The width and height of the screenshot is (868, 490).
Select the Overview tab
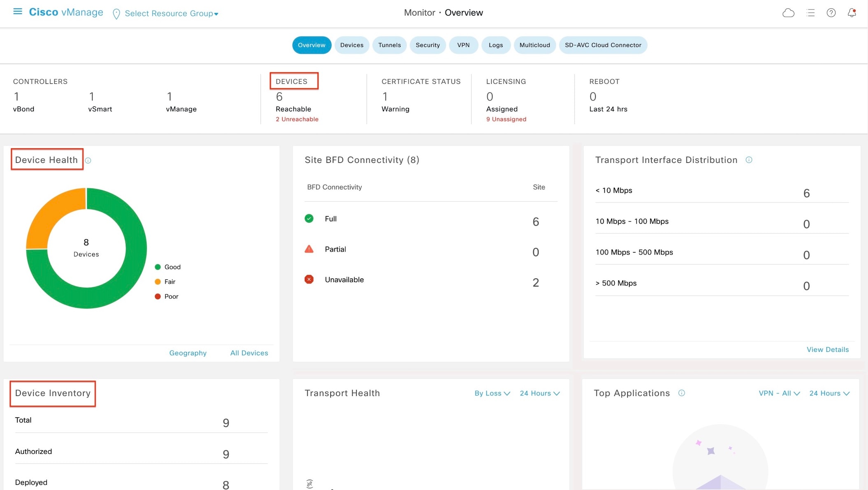(311, 45)
